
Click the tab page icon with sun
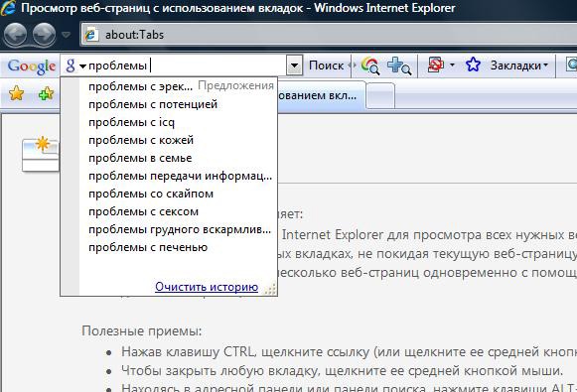tap(41, 154)
